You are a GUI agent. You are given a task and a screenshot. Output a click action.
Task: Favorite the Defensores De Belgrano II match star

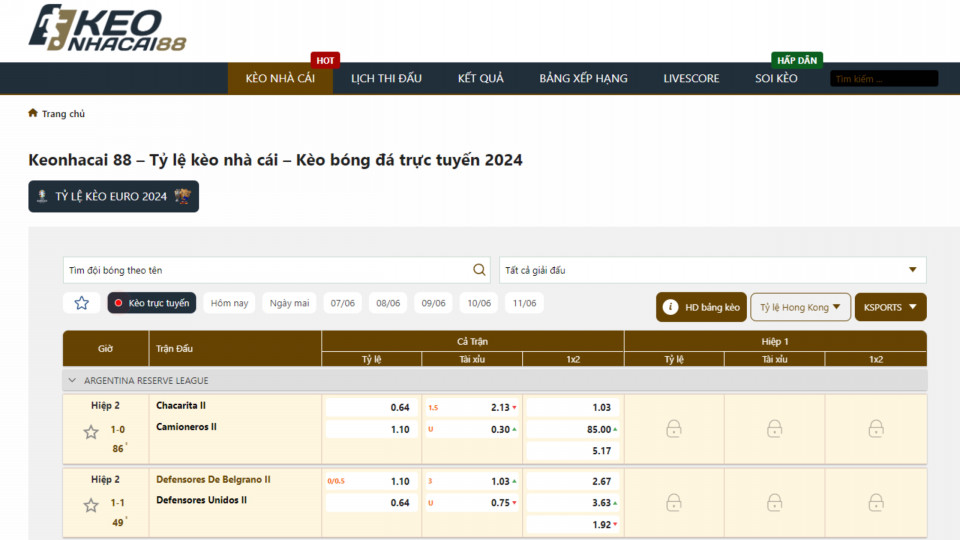(x=91, y=506)
